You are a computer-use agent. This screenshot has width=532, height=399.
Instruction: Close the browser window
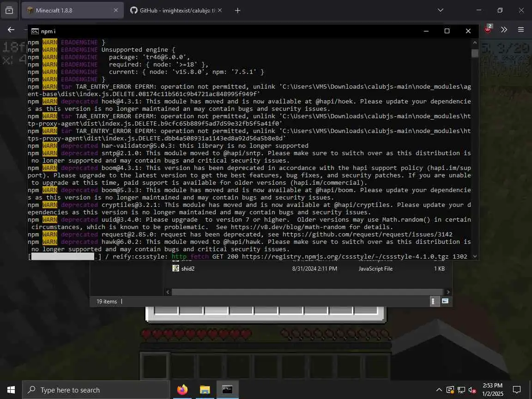point(521,10)
